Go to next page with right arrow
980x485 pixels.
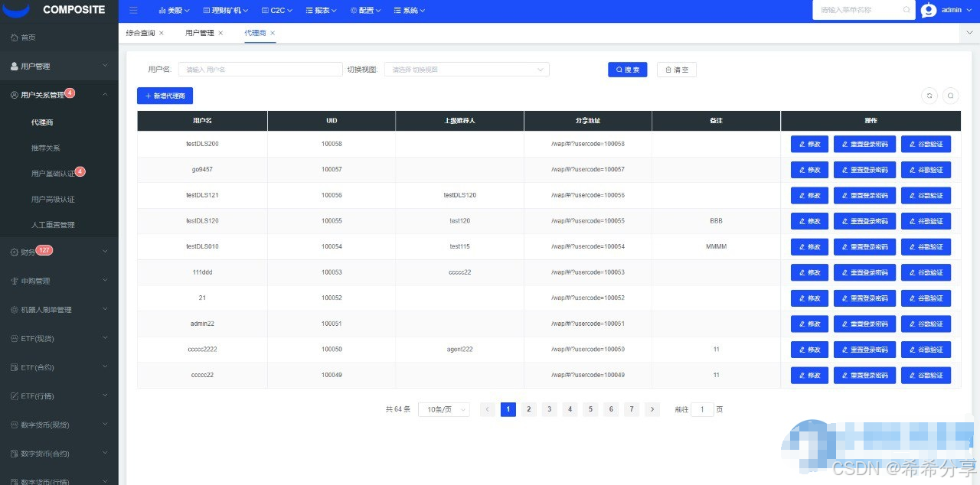(652, 409)
